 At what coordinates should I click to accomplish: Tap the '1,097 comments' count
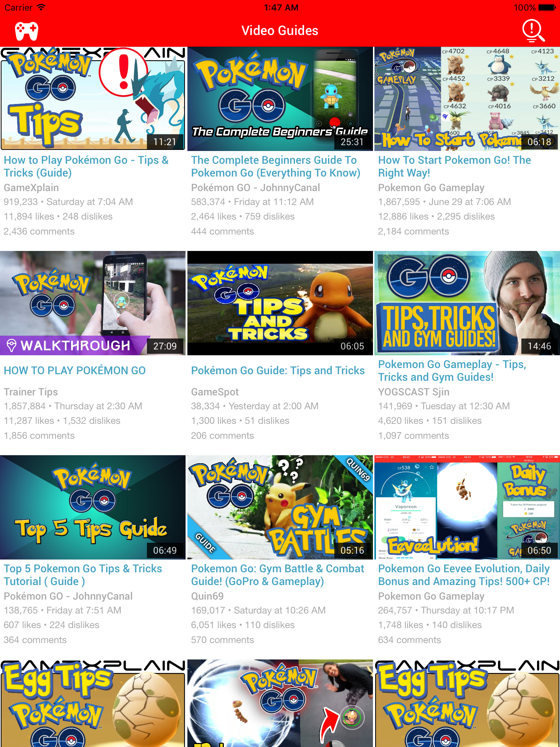tap(413, 436)
